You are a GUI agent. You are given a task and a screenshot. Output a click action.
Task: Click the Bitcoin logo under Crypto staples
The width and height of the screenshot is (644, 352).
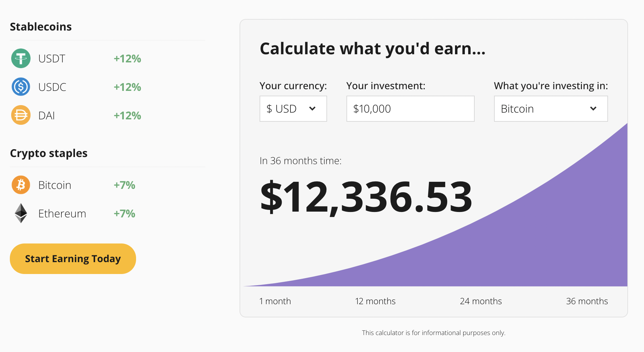tap(21, 185)
